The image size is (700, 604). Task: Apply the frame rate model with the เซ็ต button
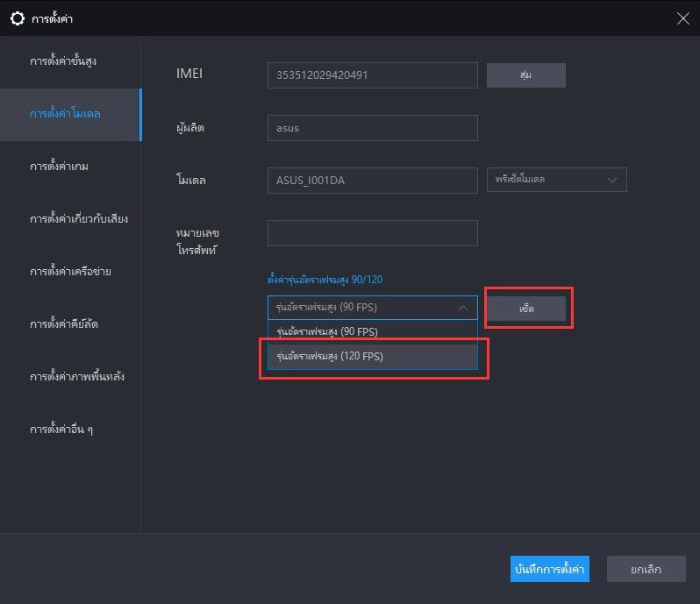[526, 309]
